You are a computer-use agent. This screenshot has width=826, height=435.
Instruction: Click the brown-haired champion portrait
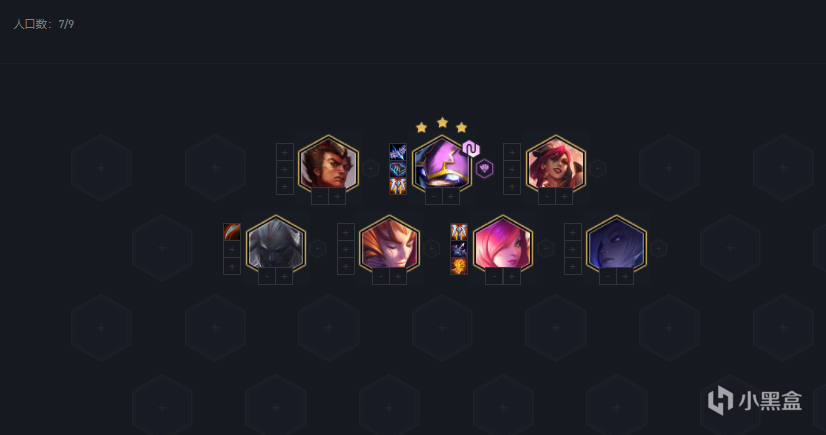pyautogui.click(x=328, y=166)
